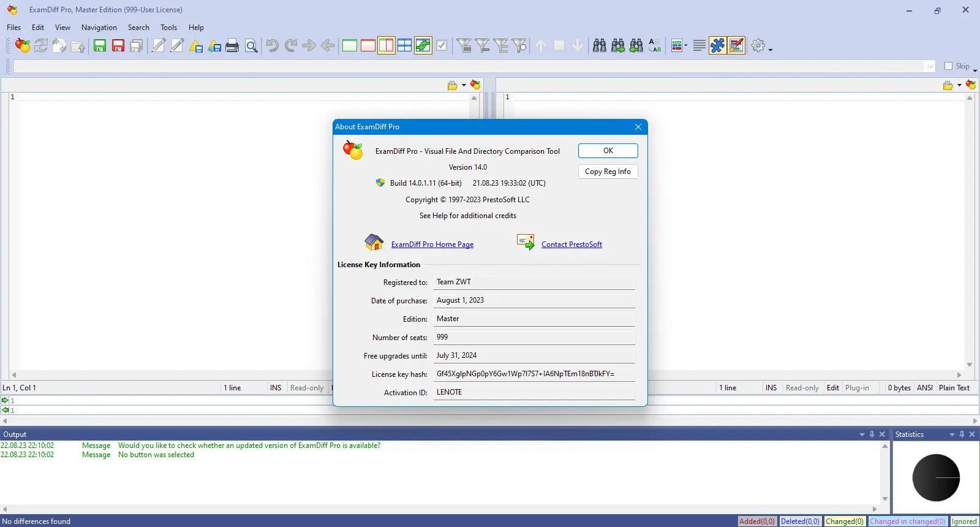Enable the Skip checkbox
Screen dimensions: 980x527
(x=949, y=66)
